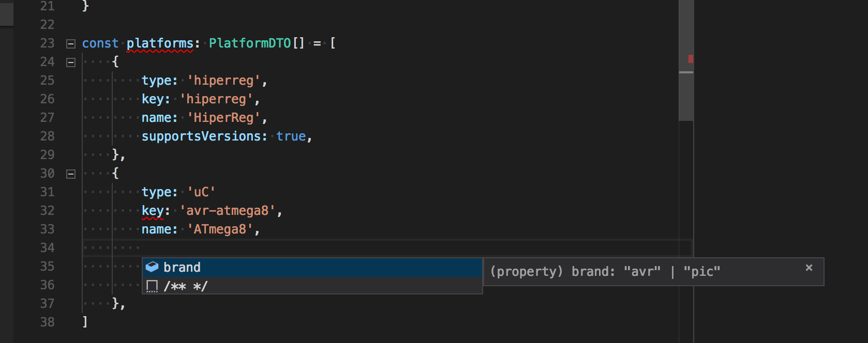This screenshot has width=868, height=343.
Task: Select the '/** */' JSDoc comment suggestion
Action: pyautogui.click(x=312, y=286)
